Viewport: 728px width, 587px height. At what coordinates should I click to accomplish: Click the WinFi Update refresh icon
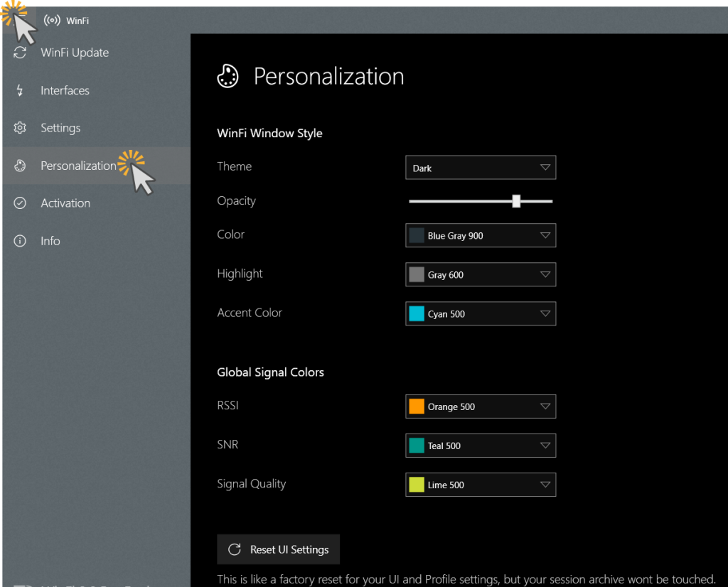click(x=20, y=53)
